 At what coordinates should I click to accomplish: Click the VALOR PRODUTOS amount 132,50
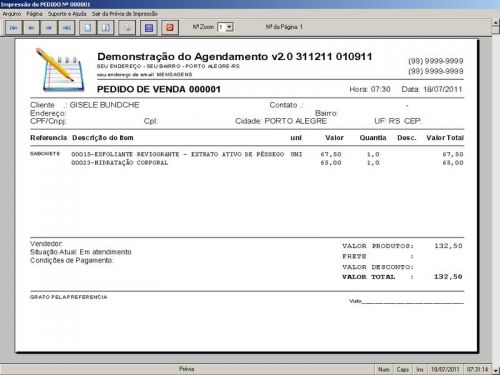(448, 246)
